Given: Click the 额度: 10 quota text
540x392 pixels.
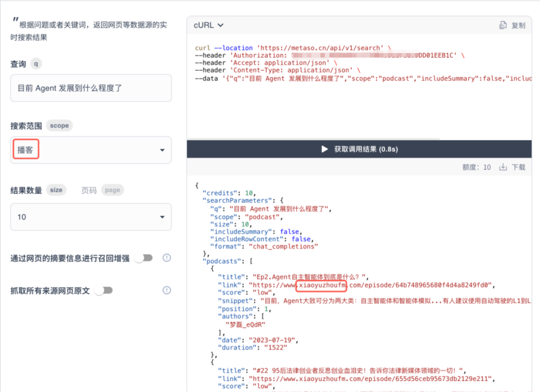Looking at the screenshot, I should pos(476,167).
